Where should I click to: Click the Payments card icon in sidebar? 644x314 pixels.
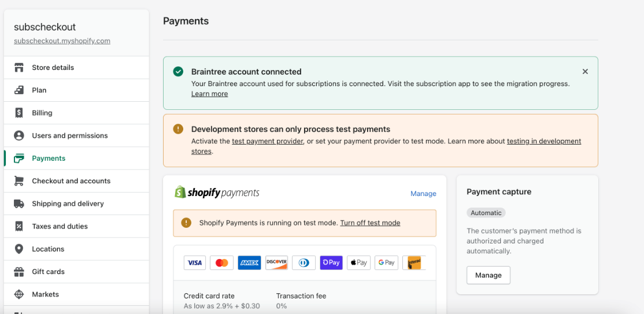(x=19, y=158)
